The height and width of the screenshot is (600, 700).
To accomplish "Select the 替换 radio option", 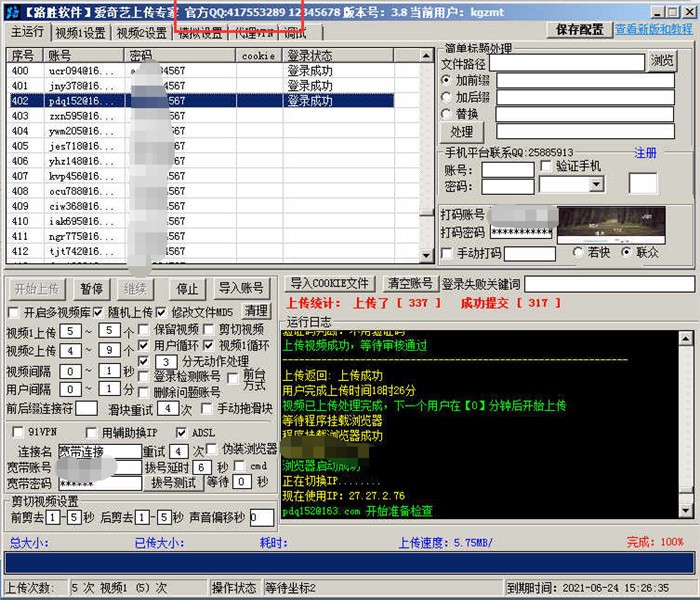I will coord(446,114).
